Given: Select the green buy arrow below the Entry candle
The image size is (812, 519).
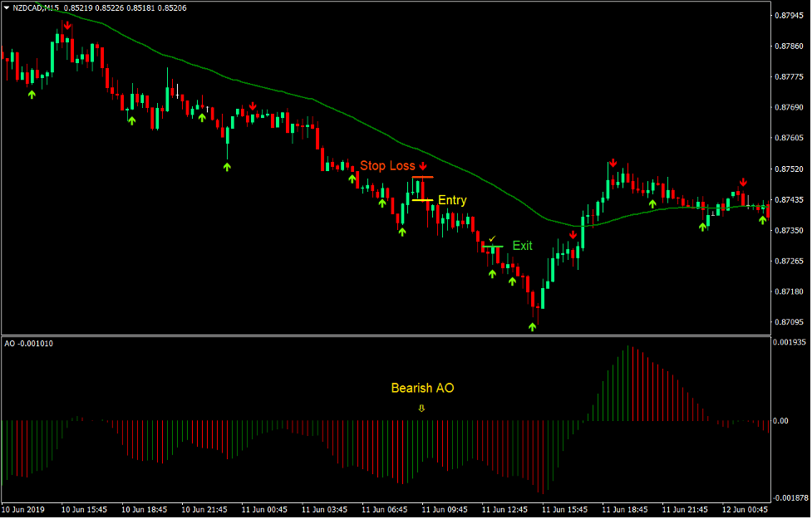Looking at the screenshot, I should coord(403,233).
